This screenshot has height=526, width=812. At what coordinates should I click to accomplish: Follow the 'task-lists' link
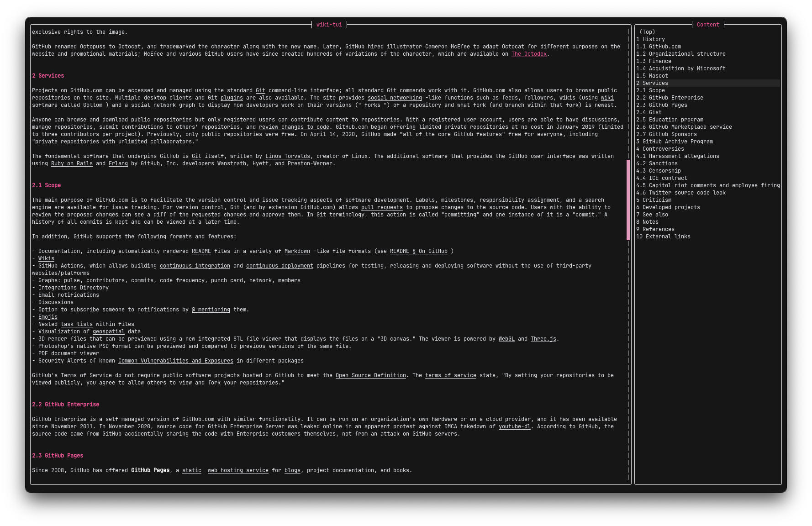coord(77,324)
